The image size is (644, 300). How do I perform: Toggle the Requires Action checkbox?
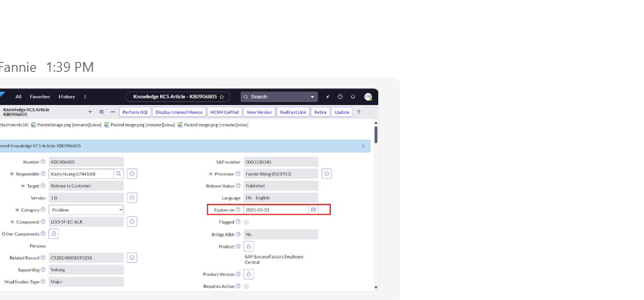pyautogui.click(x=246, y=286)
